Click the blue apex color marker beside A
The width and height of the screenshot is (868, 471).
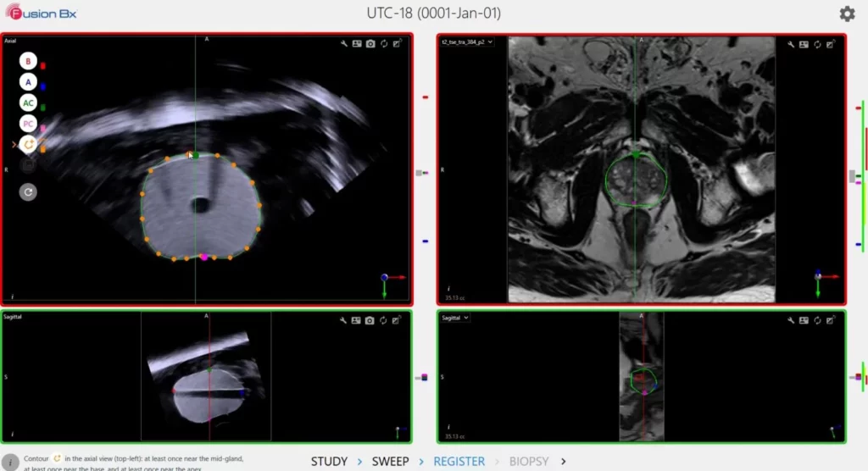click(43, 87)
